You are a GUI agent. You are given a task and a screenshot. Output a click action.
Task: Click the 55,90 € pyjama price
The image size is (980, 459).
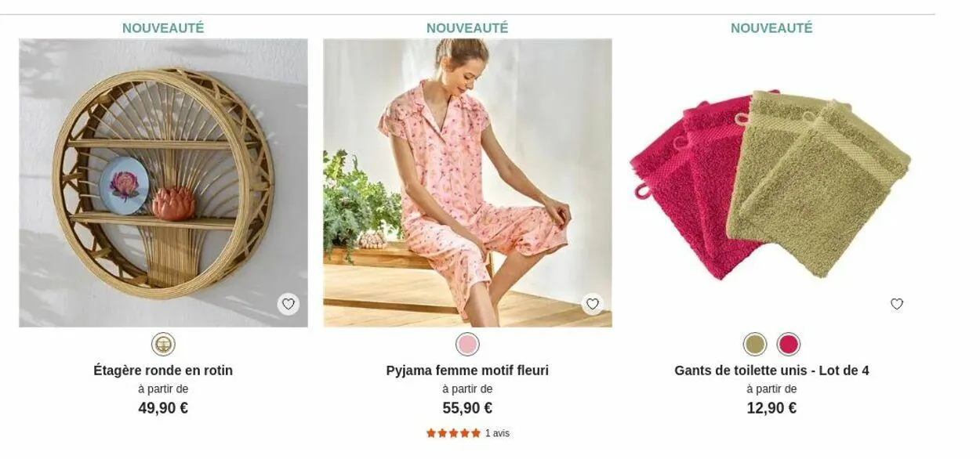coord(467,408)
